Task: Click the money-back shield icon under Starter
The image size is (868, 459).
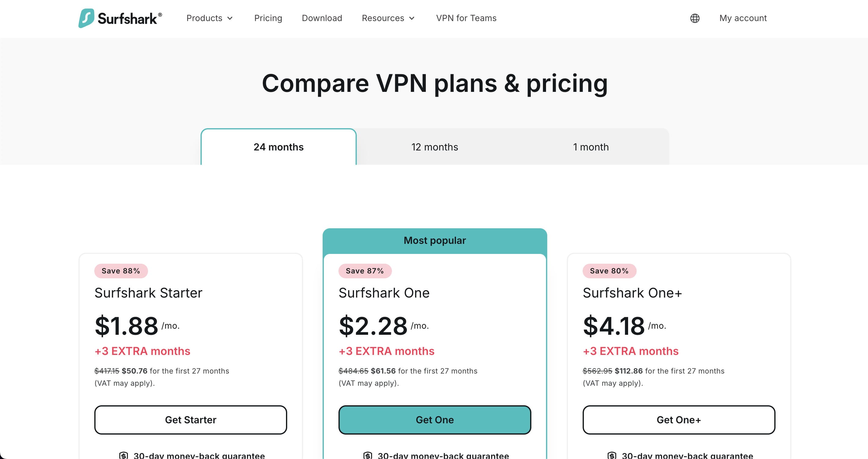Action: (124, 455)
